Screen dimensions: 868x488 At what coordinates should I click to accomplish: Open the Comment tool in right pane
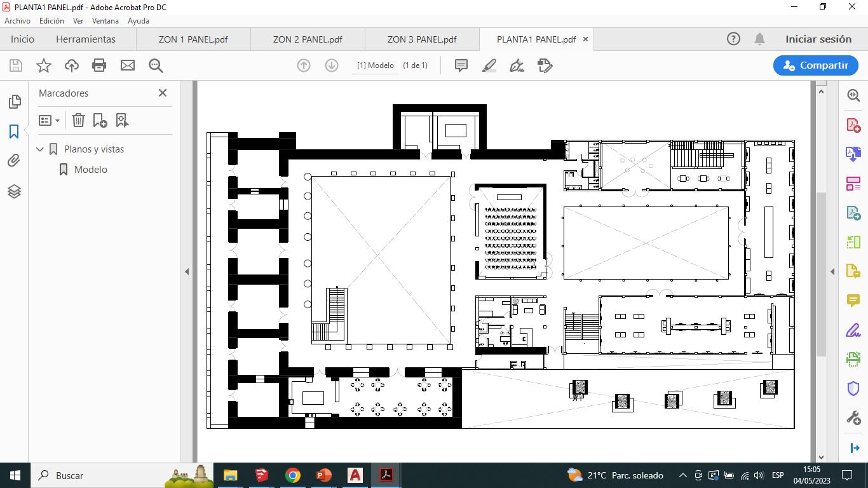pyautogui.click(x=853, y=301)
